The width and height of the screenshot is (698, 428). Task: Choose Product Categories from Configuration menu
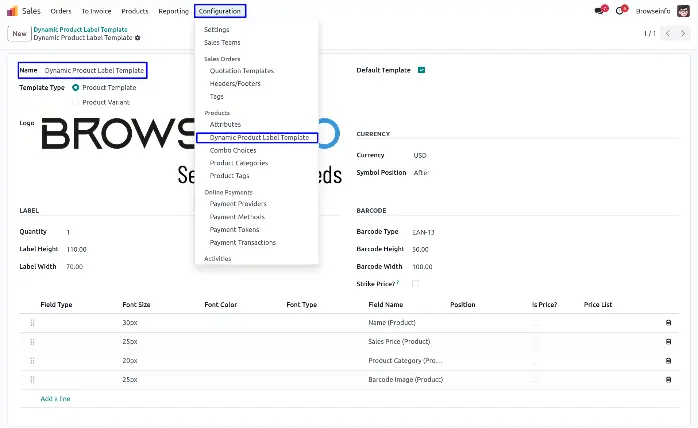coord(237,163)
